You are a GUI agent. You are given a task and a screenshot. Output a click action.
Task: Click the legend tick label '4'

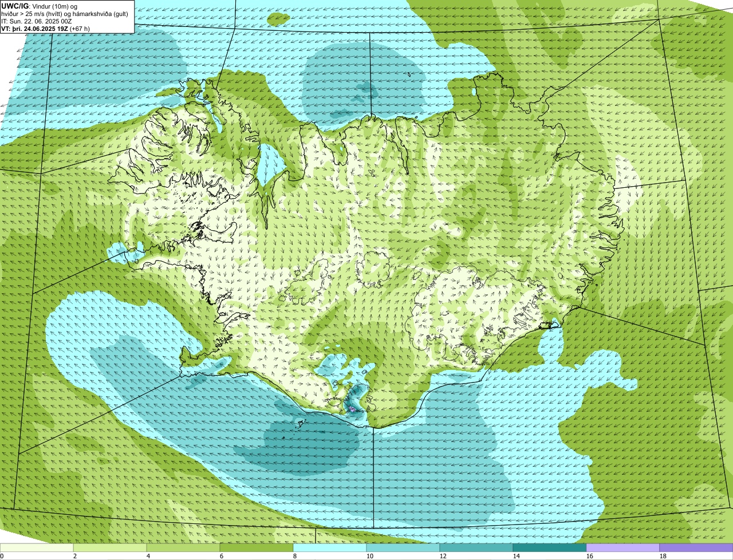coord(148,556)
